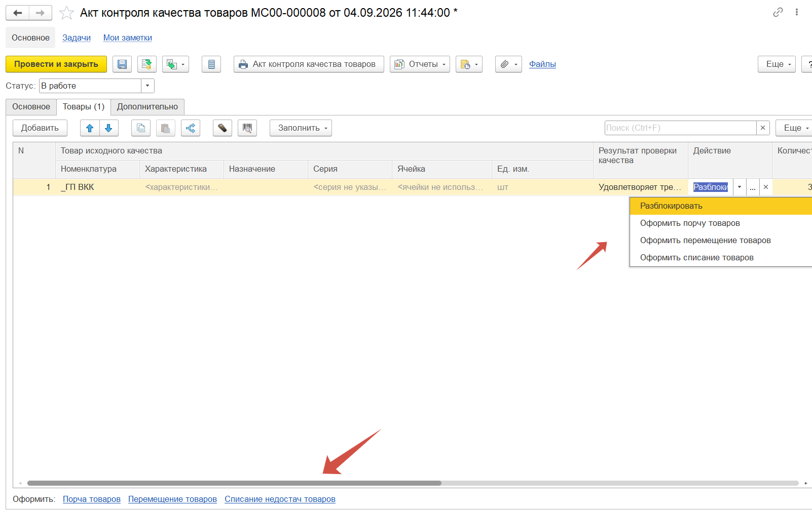Open the Задачи link
This screenshot has height=511, width=812.
[77, 38]
